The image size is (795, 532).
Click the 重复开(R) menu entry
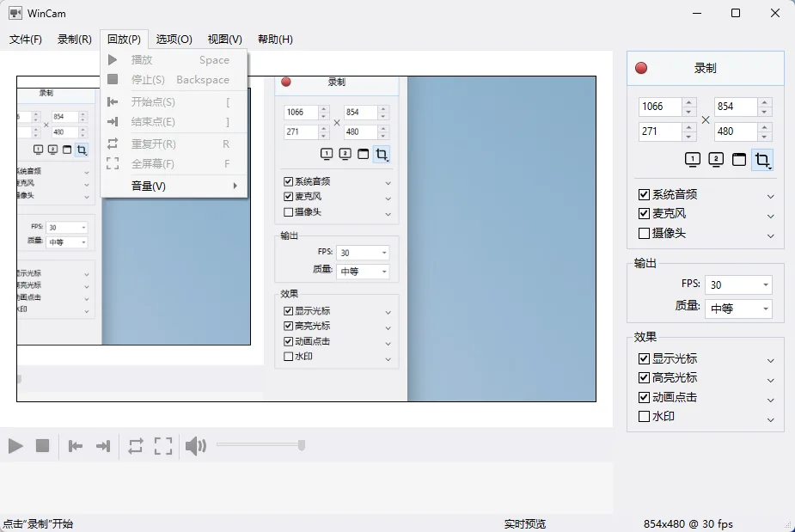click(x=174, y=144)
